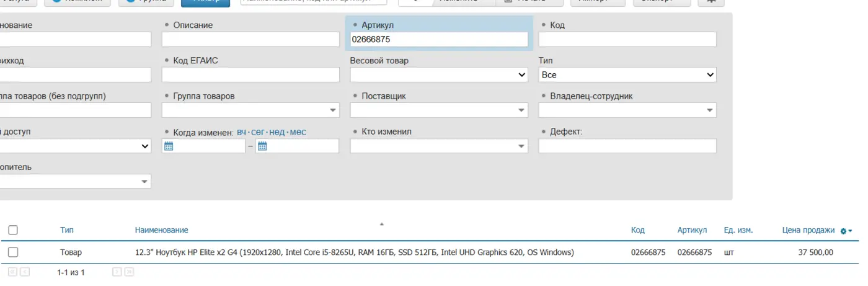
Task: Click the 02666875 value in Код column
Action: coord(649,252)
